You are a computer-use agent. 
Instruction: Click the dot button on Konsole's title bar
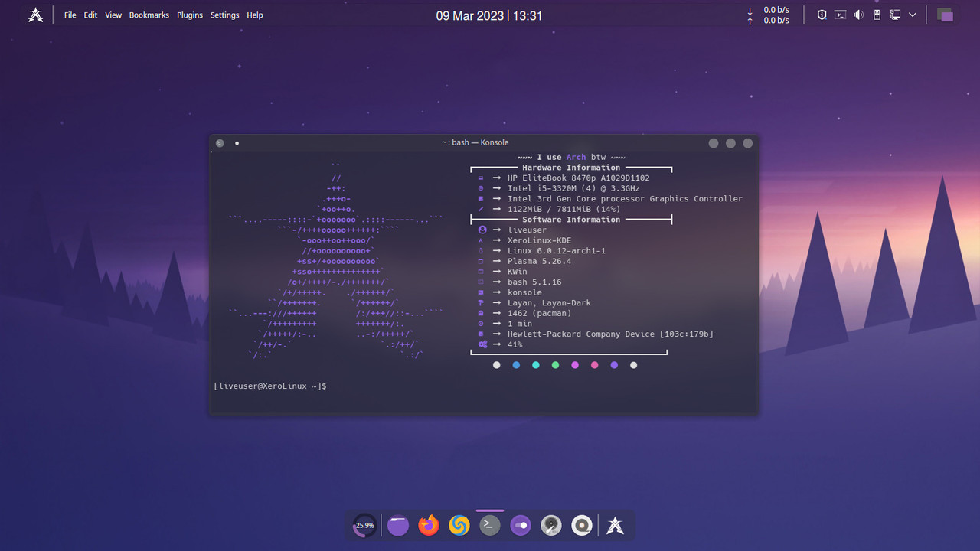pyautogui.click(x=237, y=143)
